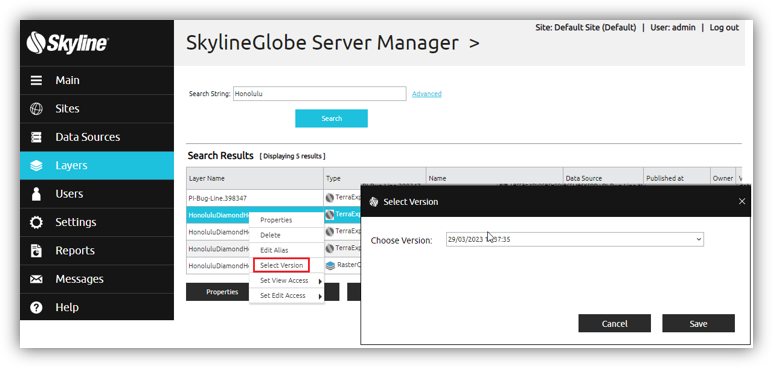Click the person icon beside Users
The width and height of the screenshot is (773, 368).
[x=36, y=194]
